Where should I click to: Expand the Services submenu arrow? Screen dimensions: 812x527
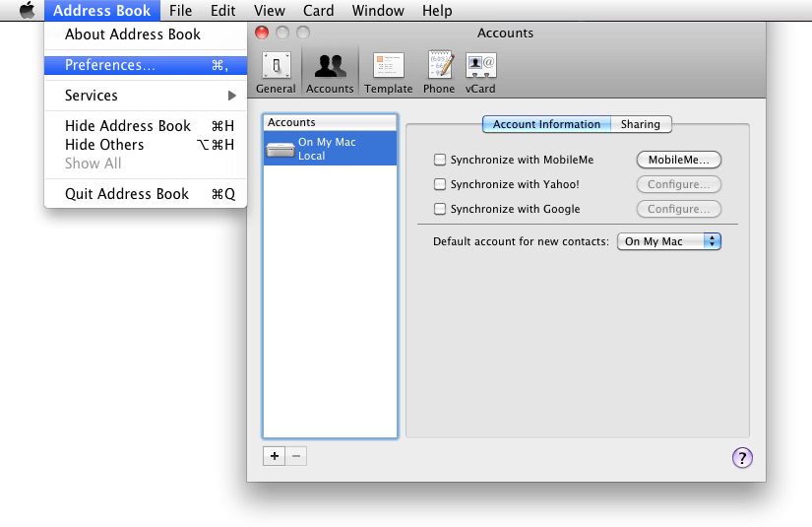(x=232, y=96)
